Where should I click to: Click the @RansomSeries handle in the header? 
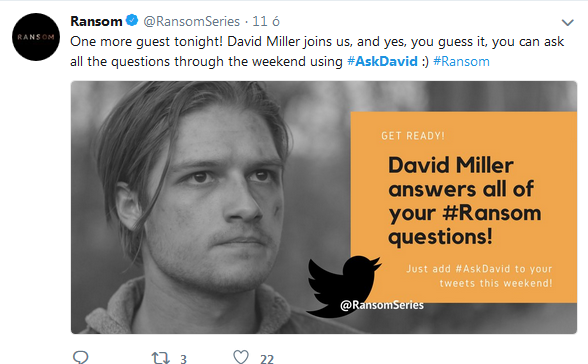click(x=192, y=21)
